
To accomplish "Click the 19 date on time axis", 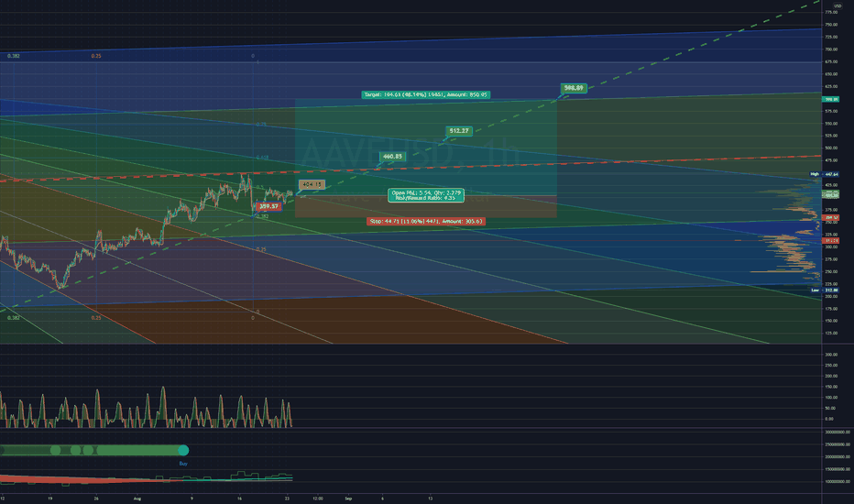I will tap(50, 499).
